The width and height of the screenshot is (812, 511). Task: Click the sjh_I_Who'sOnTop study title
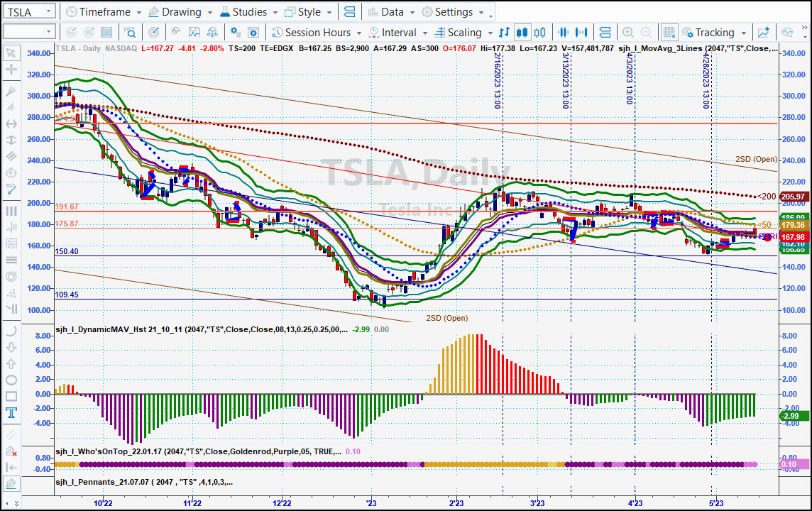pyautogui.click(x=198, y=451)
